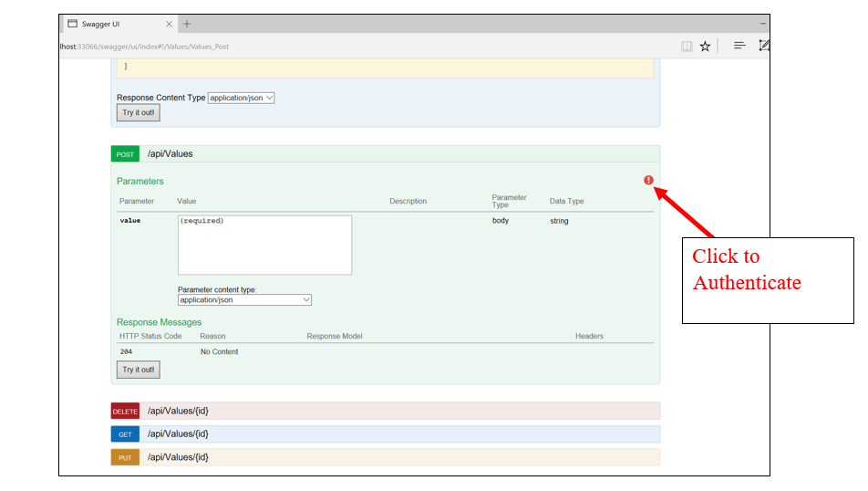Click Try it out under Response Content Type
This screenshot has height=491, width=868.
tap(139, 112)
